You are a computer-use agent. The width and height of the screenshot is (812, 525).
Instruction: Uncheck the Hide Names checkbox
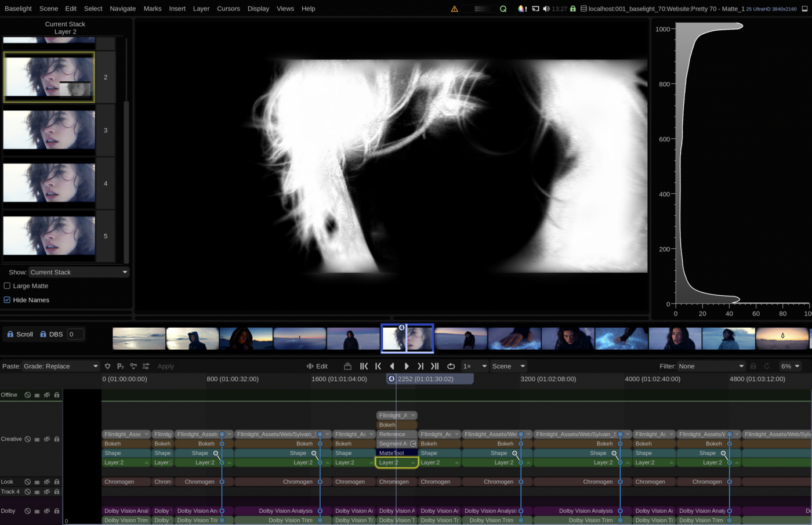coord(8,300)
